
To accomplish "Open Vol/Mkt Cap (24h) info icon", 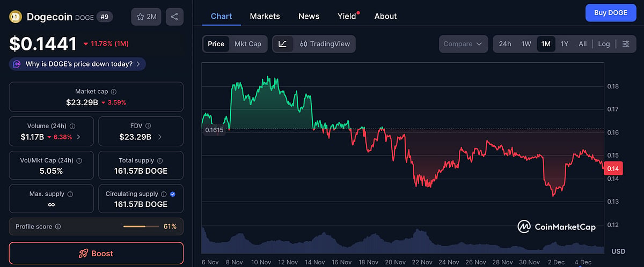I will pos(79,160).
